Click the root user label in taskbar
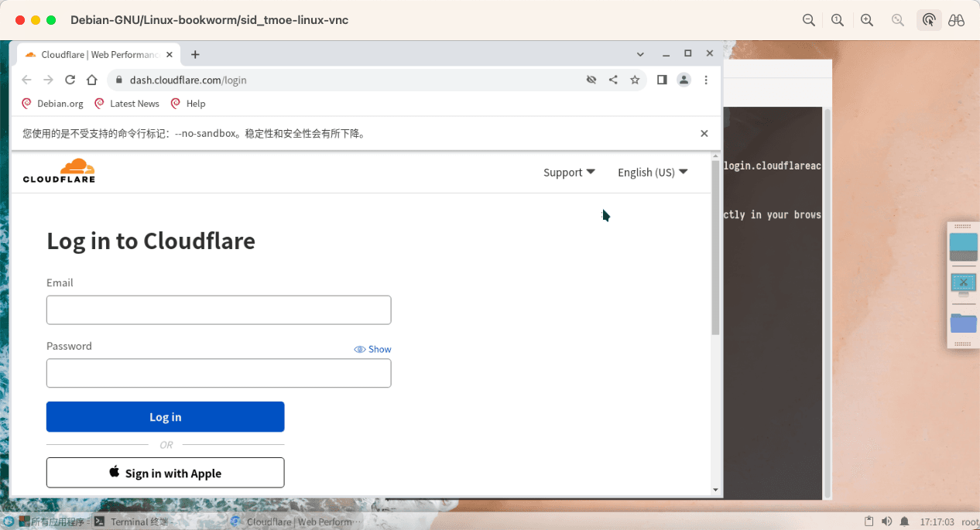Viewport: 980px width, 530px height. point(970,522)
